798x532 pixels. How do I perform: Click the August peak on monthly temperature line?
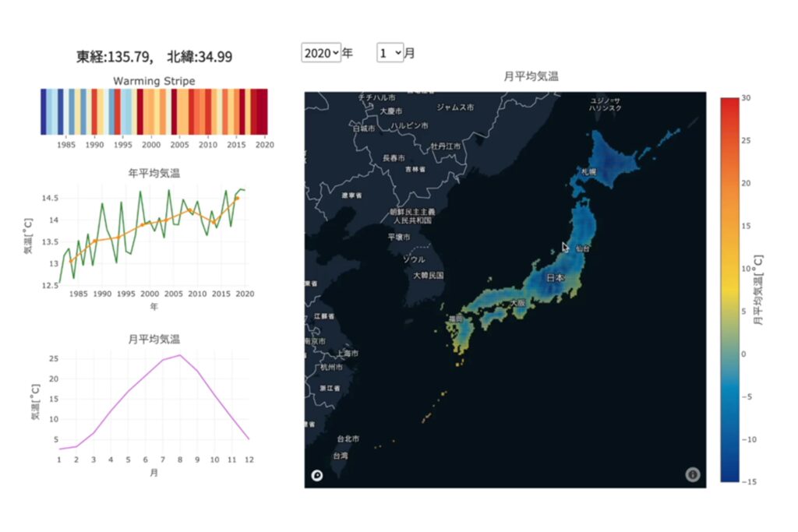(180, 355)
